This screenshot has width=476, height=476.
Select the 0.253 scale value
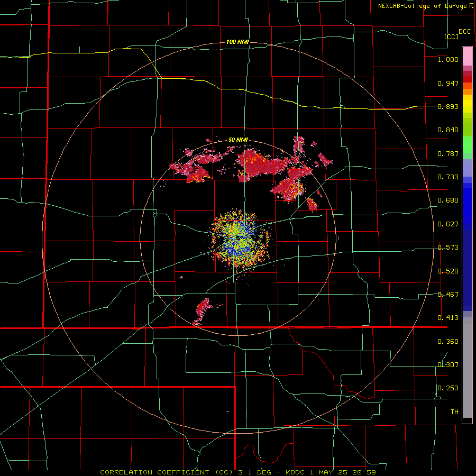click(x=448, y=388)
